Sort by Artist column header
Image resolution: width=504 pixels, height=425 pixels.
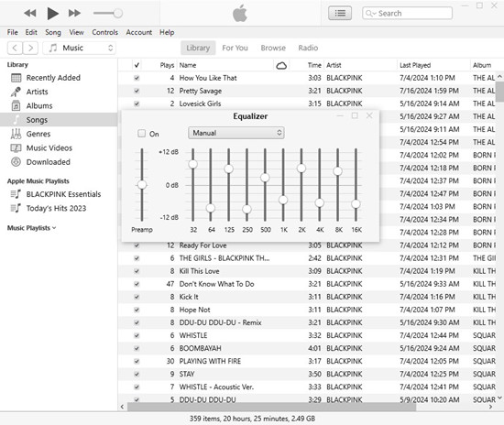coord(334,65)
